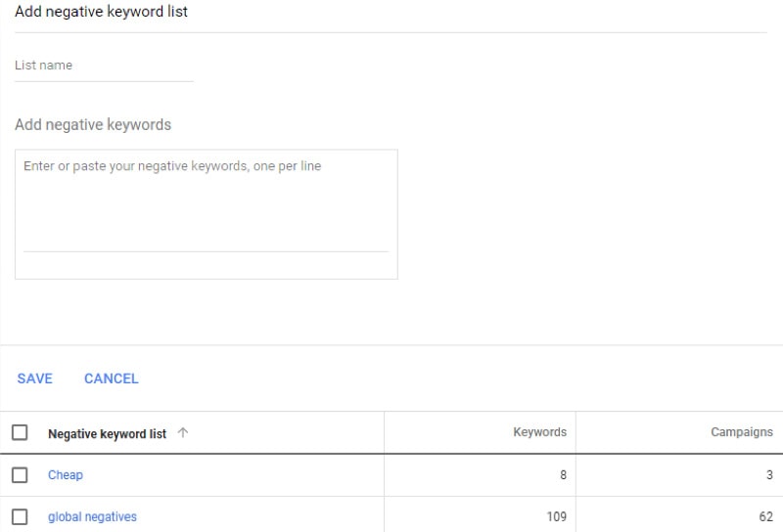783x532 pixels.
Task: Open the Cheap keyword list link
Action: pyautogui.click(x=66, y=475)
